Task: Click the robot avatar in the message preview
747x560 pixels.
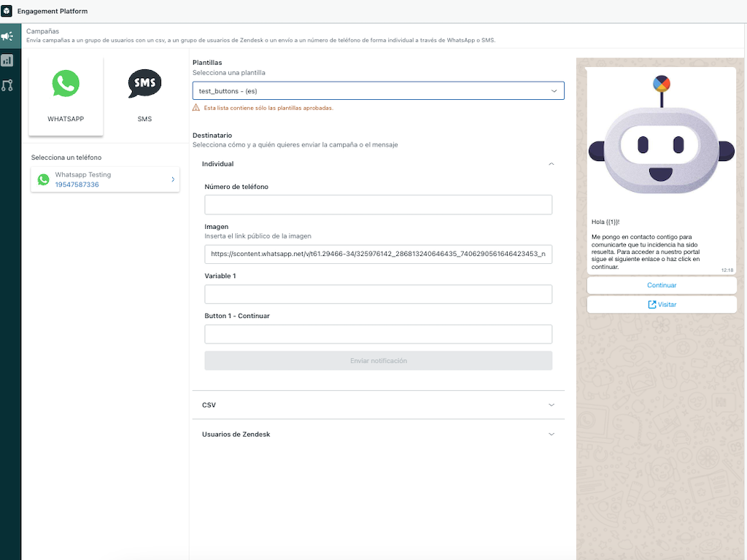Action: click(x=660, y=139)
